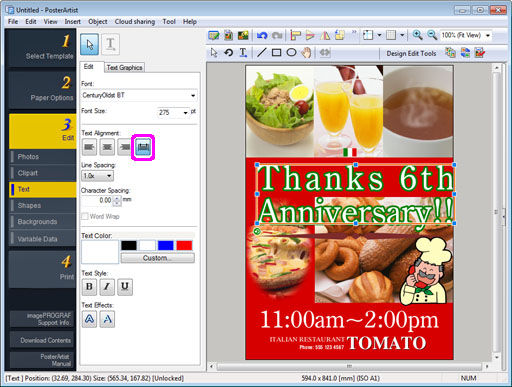Click the Character Spacing value field
512x387 pixels.
pos(98,200)
